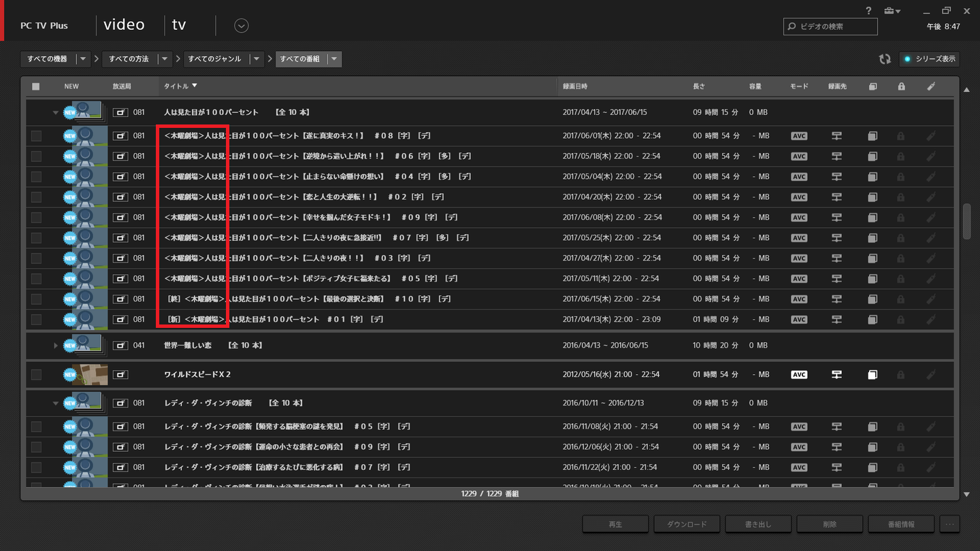This screenshot has height=551, width=980.
Task: Click the lock icon column header
Action: pos(901,86)
